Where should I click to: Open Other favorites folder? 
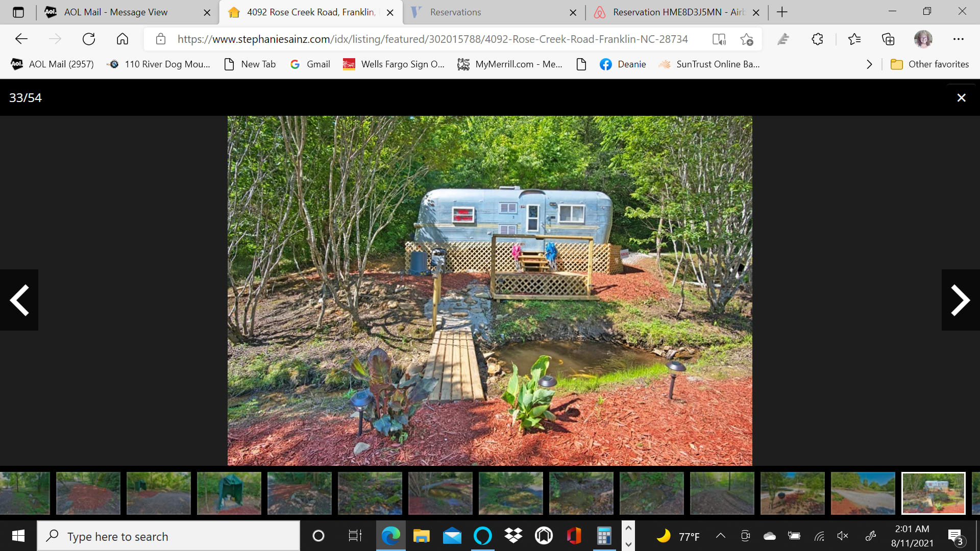[x=929, y=64]
